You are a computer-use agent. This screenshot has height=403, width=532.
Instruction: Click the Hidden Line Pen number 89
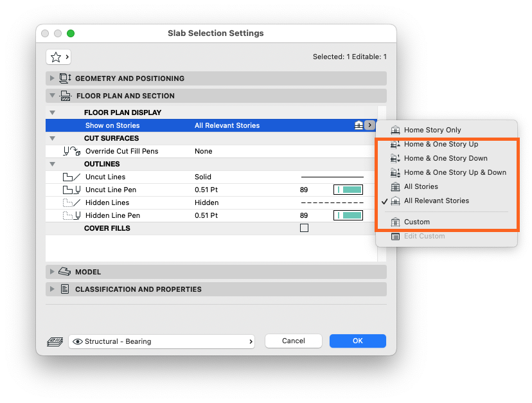click(304, 215)
